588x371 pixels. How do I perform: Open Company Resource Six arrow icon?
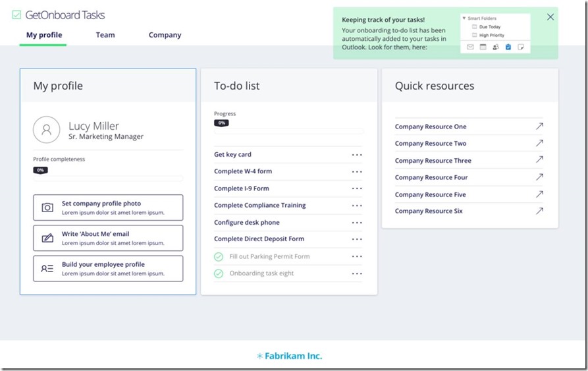coord(539,211)
